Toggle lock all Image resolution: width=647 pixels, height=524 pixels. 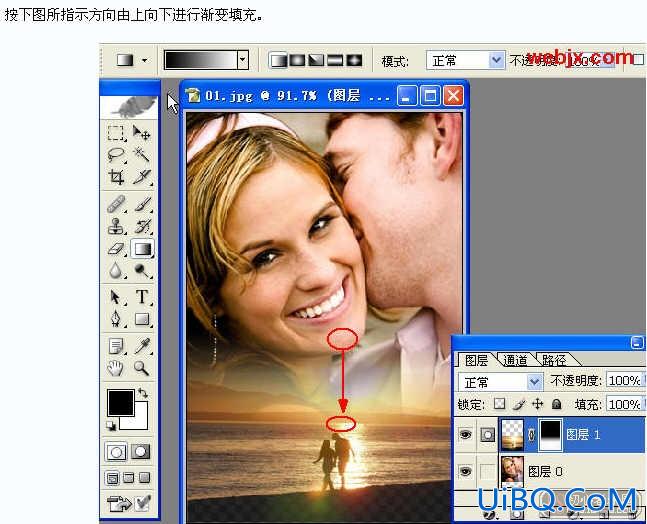coord(557,404)
